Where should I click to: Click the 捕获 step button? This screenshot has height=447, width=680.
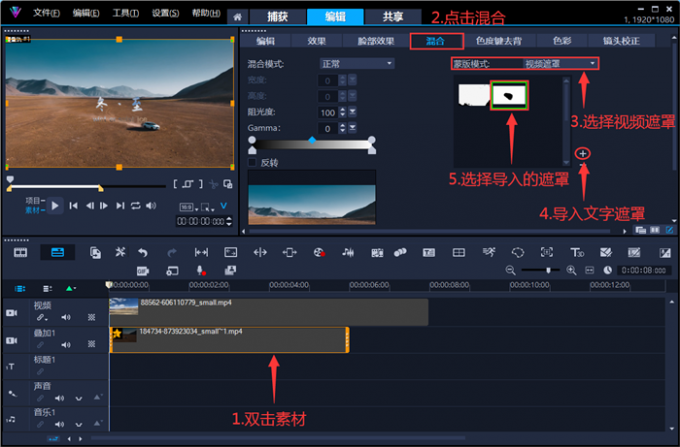pyautogui.click(x=270, y=17)
